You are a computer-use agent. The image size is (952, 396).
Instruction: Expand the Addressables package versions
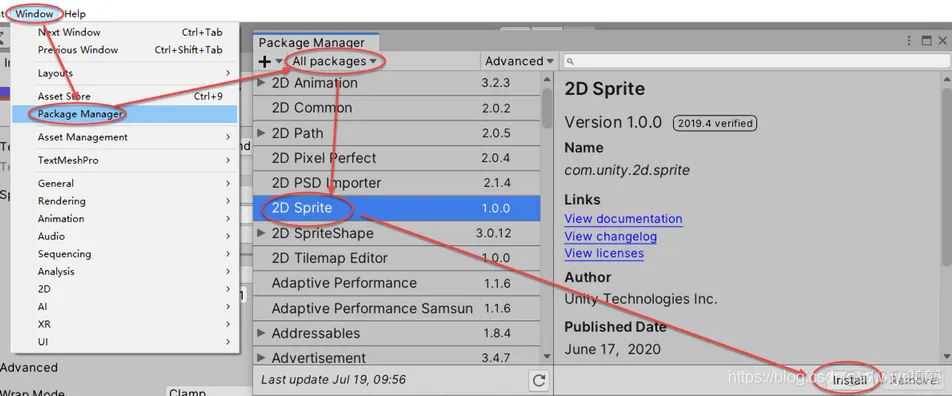click(x=262, y=333)
